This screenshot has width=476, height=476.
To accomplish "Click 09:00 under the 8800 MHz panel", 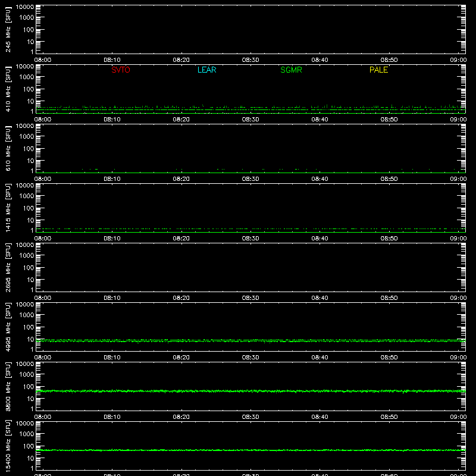I will [x=458, y=417].
